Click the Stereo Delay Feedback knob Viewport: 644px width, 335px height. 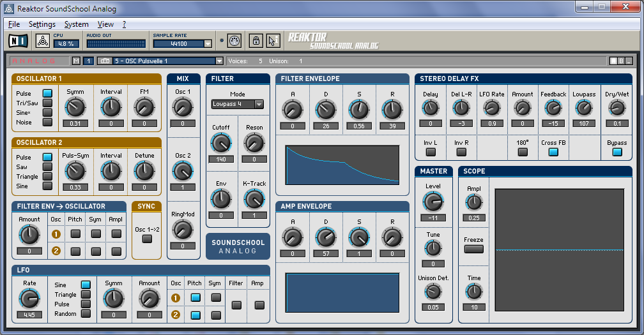[x=553, y=108]
